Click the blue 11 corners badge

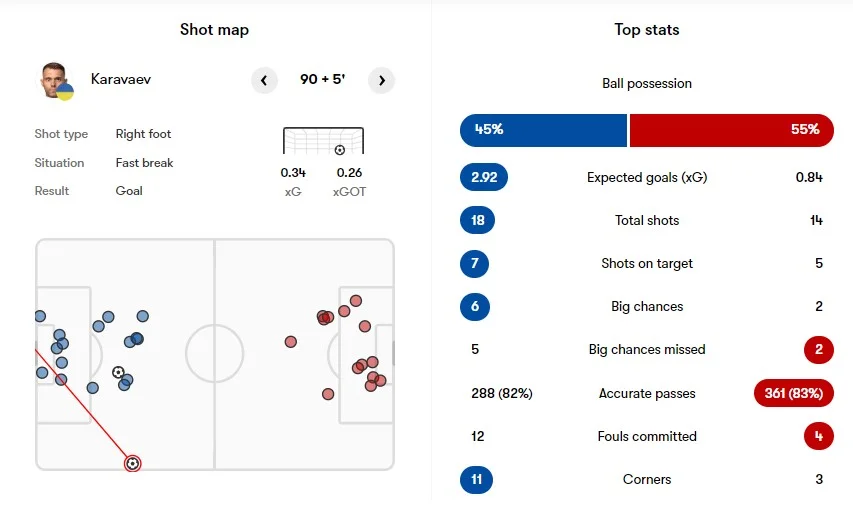pyautogui.click(x=477, y=479)
